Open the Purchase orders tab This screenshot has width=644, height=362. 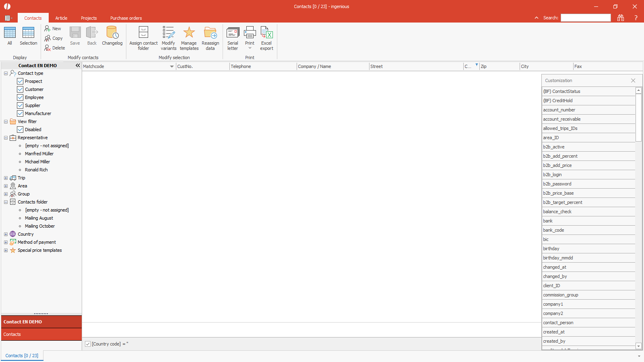point(126,18)
